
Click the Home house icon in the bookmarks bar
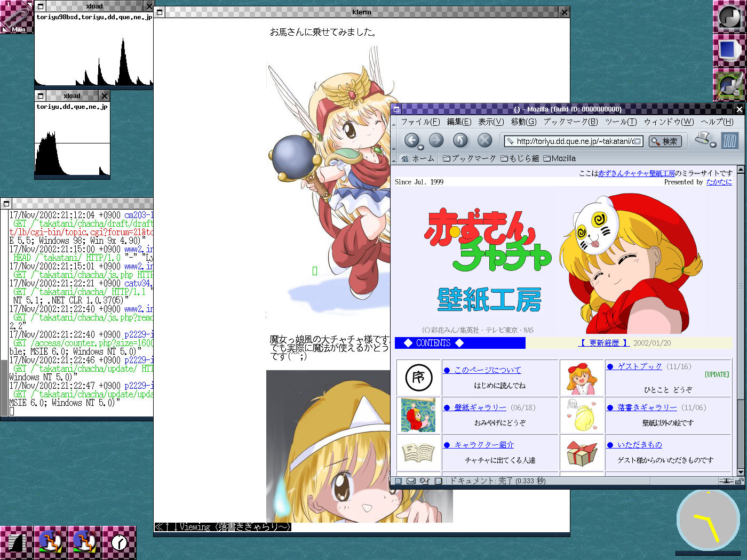[405, 158]
